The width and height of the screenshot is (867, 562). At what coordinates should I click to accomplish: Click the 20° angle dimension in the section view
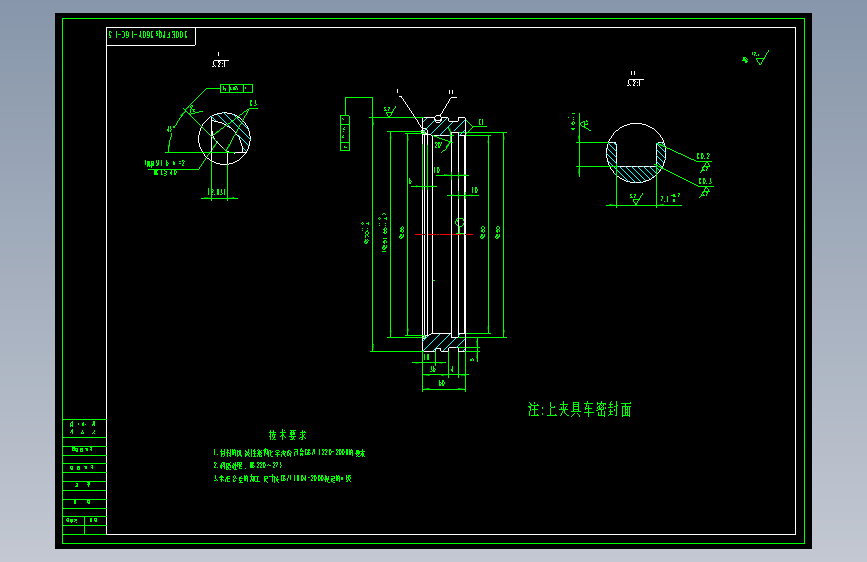coord(438,145)
